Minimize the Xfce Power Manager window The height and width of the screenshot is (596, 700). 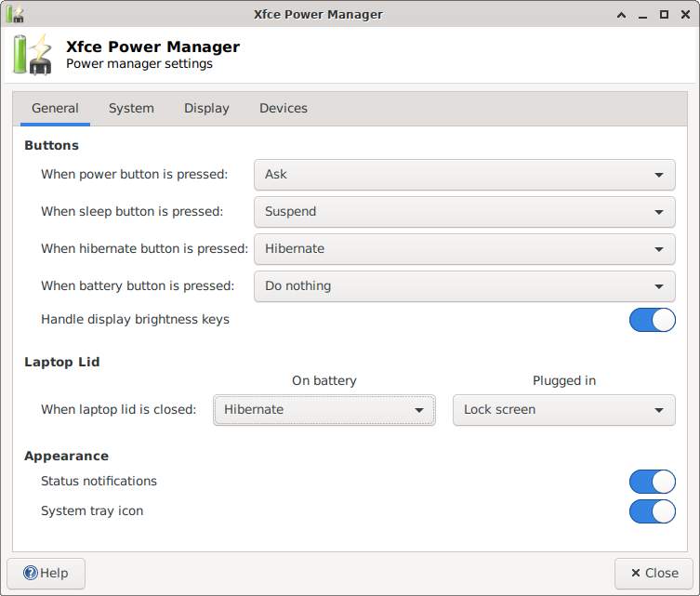tap(642, 15)
